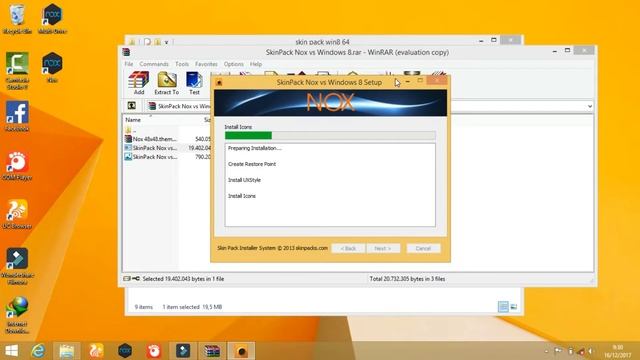Click the Test archive icon in WinRAR

point(194,83)
